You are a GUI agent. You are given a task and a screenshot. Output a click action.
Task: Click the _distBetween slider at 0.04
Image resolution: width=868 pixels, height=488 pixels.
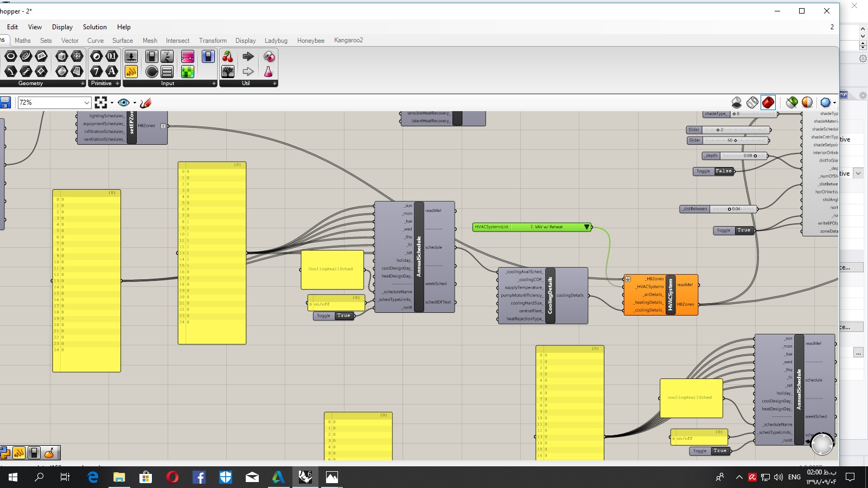pos(719,209)
